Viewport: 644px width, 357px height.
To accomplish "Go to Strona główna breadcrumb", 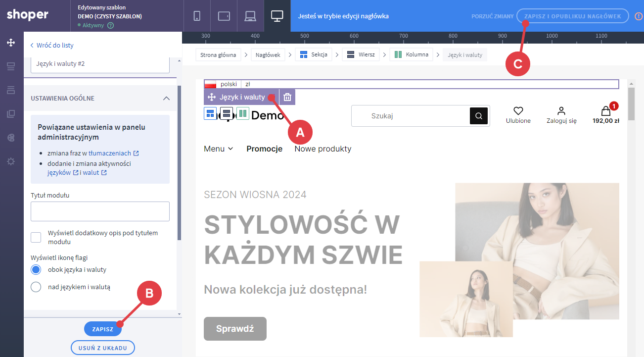I will (218, 55).
